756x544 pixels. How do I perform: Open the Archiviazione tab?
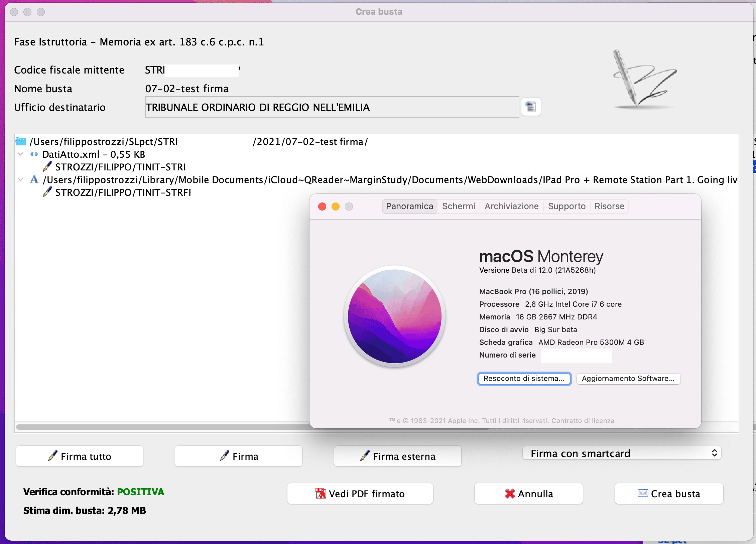coord(512,206)
